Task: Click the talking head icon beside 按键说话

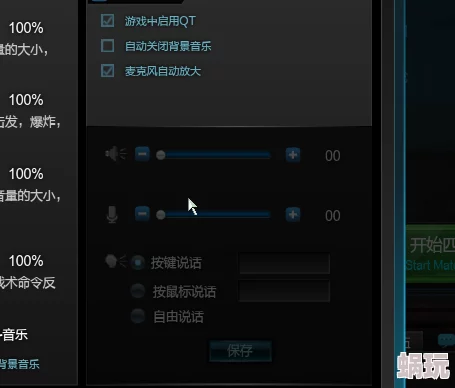Action: (115, 261)
